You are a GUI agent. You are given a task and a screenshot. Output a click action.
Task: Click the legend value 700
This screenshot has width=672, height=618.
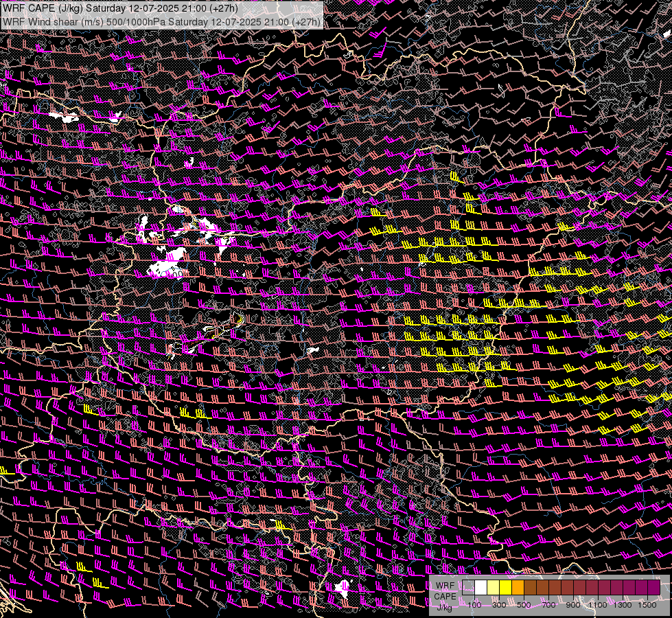[548, 605]
